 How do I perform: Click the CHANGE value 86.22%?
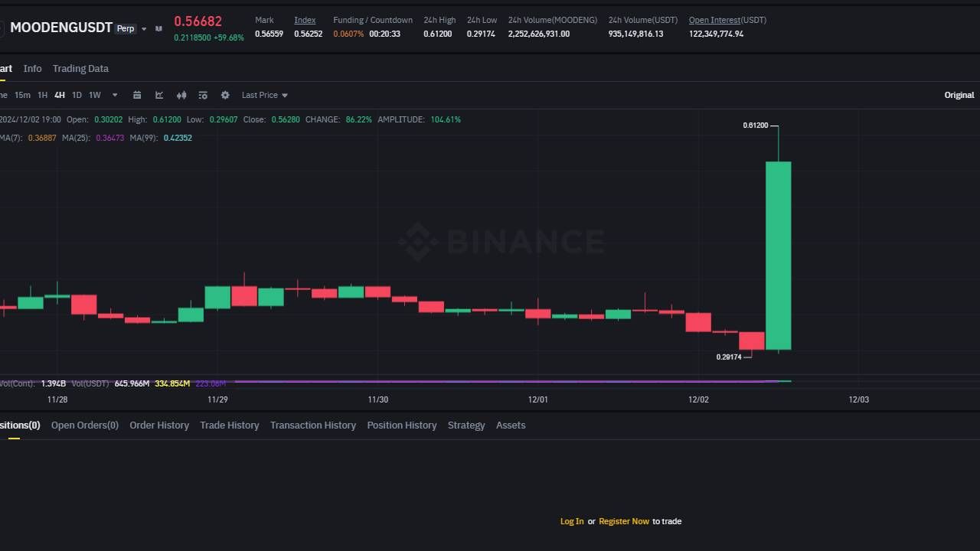click(x=359, y=119)
